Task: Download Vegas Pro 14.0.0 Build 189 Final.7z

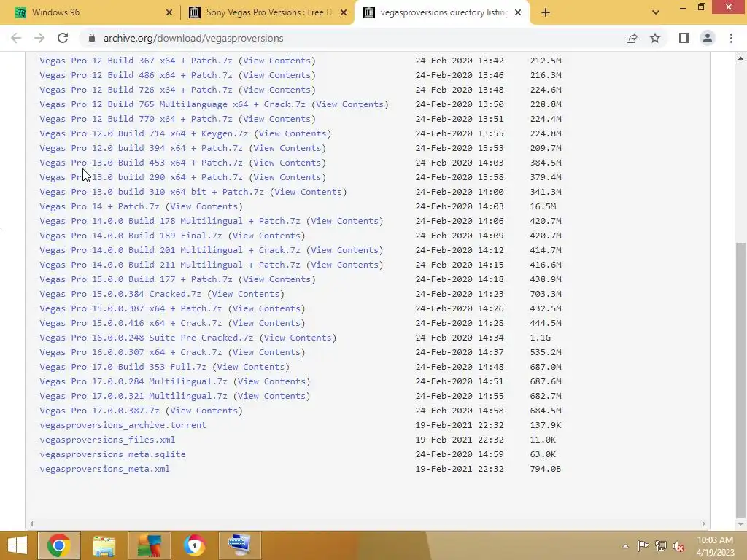Action: 131,236
